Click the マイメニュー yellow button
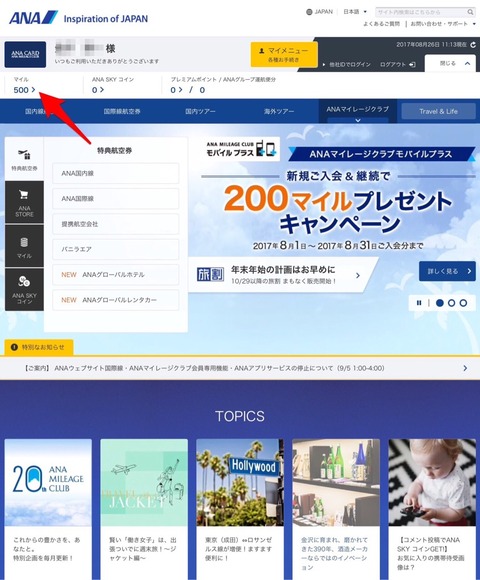This screenshot has height=580, width=480. [284, 54]
